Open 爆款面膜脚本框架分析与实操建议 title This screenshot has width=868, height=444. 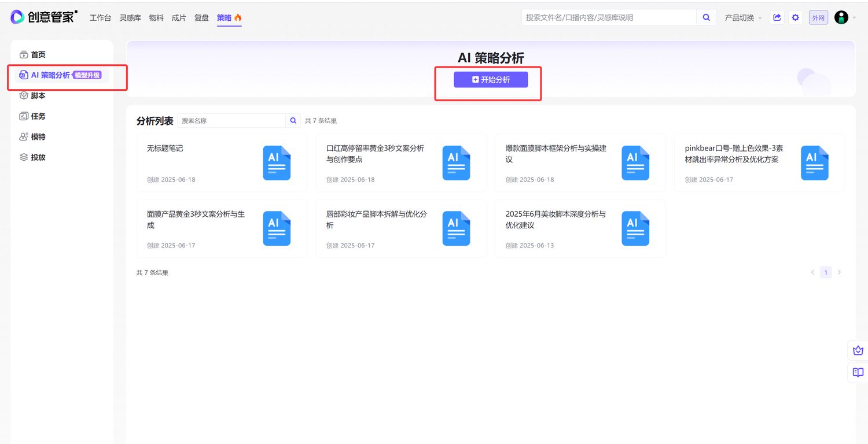pos(556,154)
